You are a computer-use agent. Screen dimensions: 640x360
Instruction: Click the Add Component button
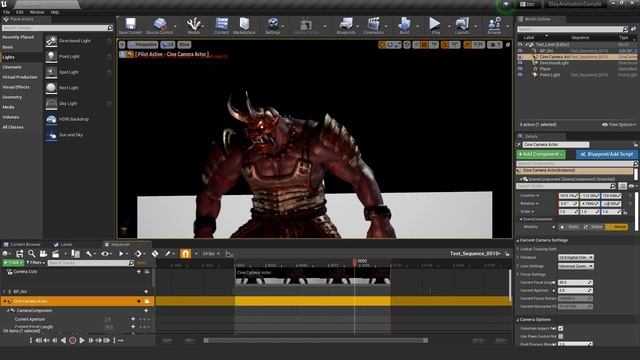pyautogui.click(x=540, y=154)
